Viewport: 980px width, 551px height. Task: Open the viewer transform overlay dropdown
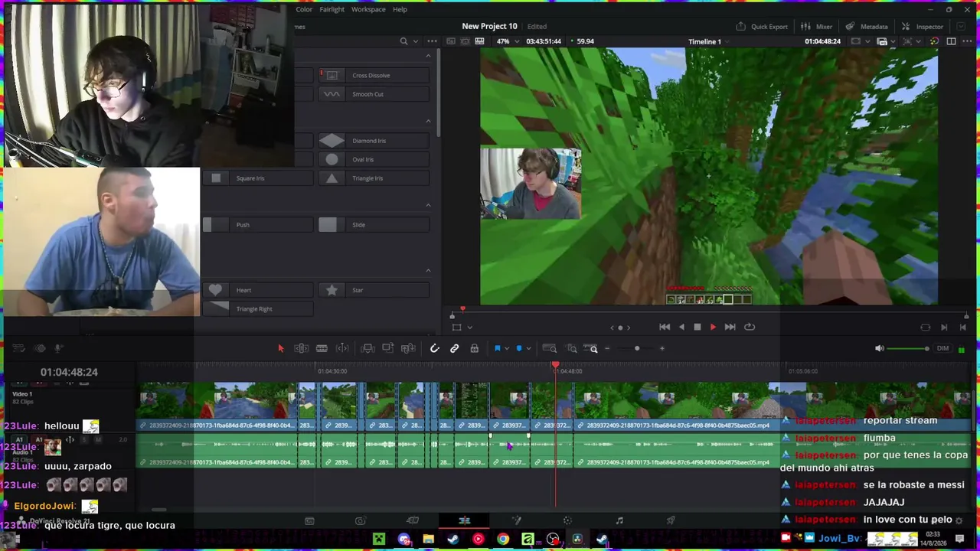[470, 328]
